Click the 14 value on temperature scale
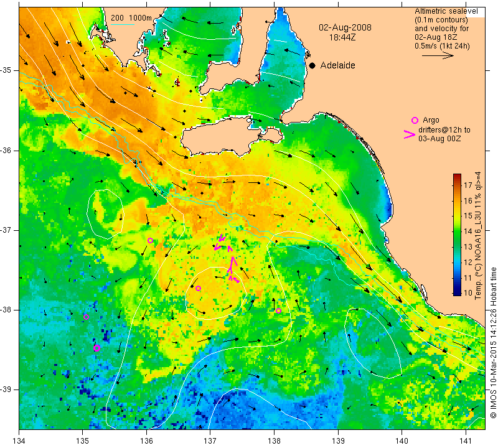 [468, 231]
